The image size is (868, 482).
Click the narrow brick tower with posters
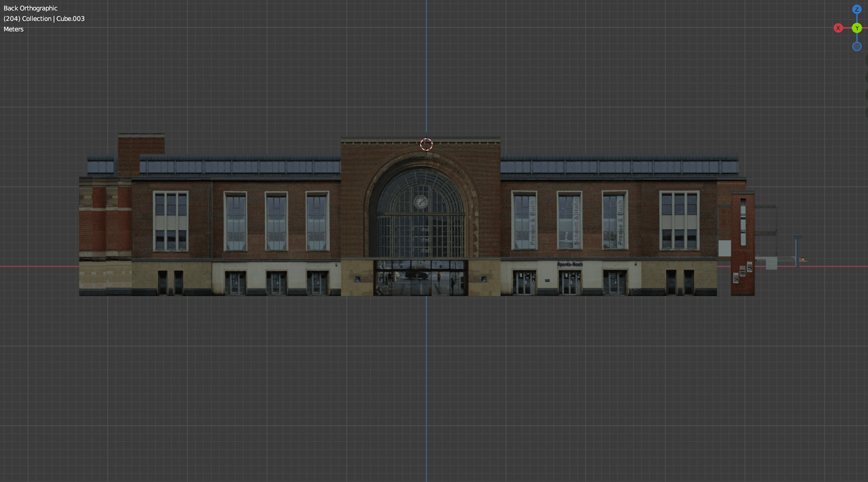click(742, 244)
